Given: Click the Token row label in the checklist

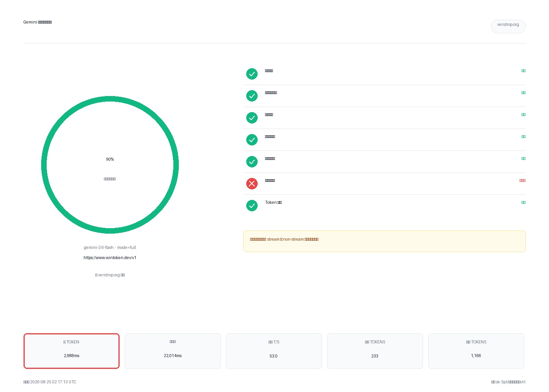Looking at the screenshot, I should tap(273, 202).
